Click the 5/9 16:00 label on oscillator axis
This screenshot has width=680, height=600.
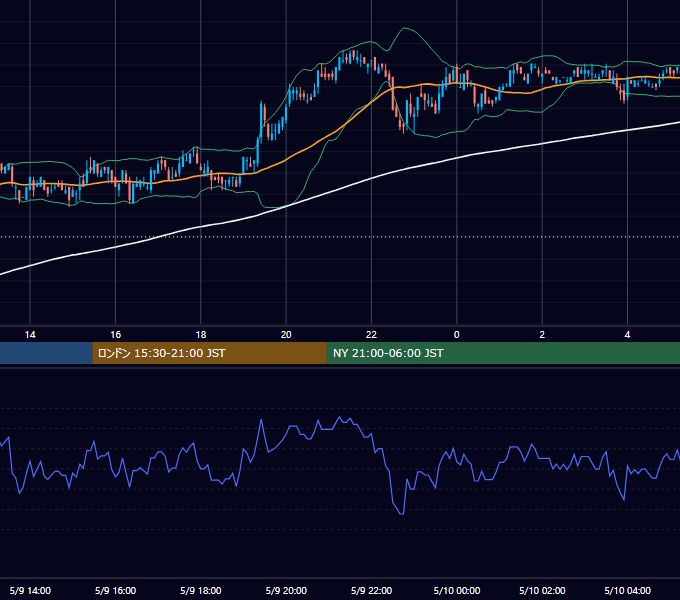(115, 590)
